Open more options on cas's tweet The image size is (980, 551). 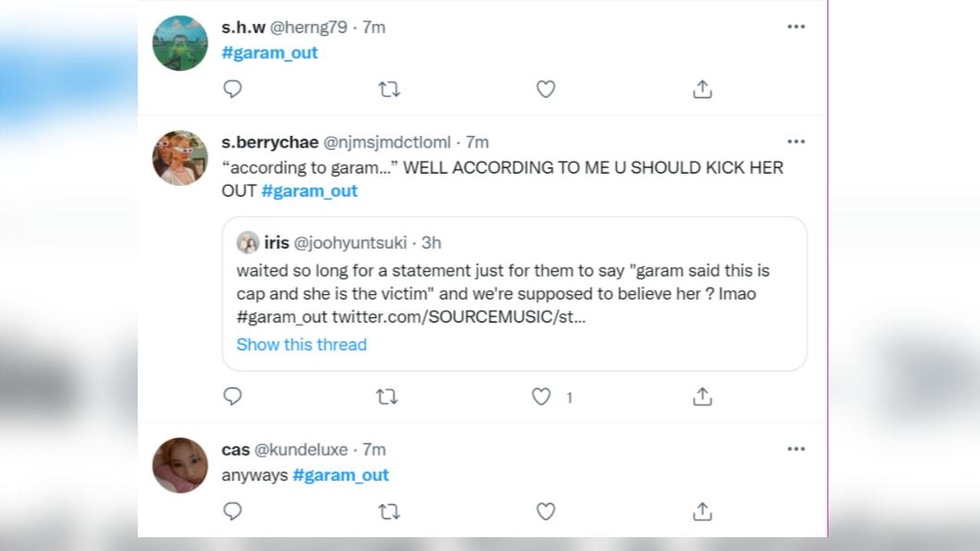(x=796, y=449)
